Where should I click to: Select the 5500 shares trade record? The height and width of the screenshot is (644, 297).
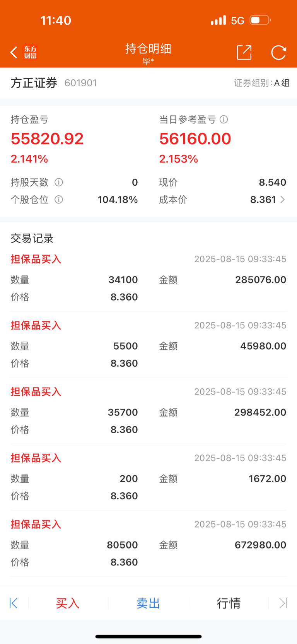click(x=148, y=345)
